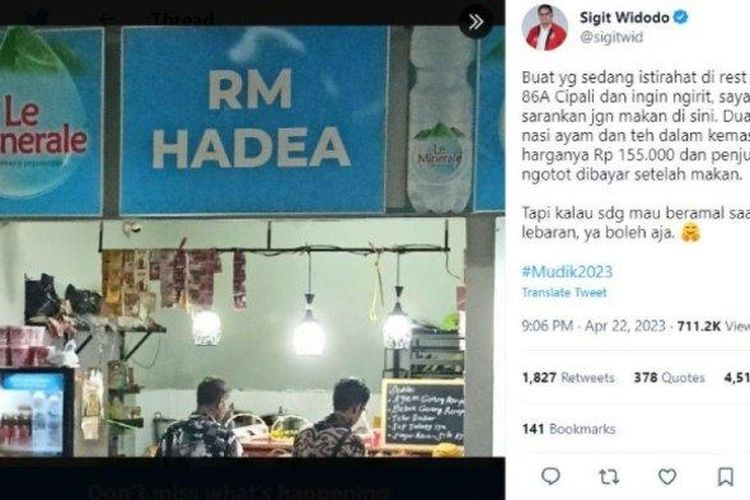View the 1,827 Retweets list
The image size is (750, 500).
(568, 378)
